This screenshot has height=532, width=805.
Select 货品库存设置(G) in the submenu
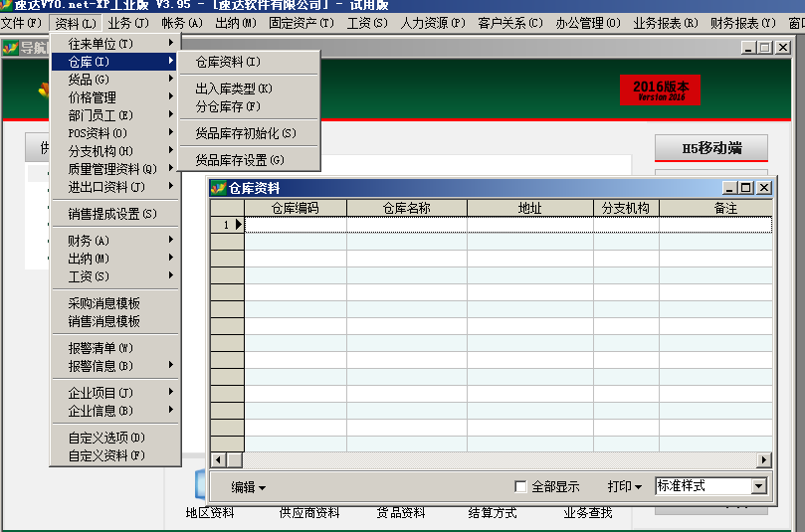[x=249, y=159]
